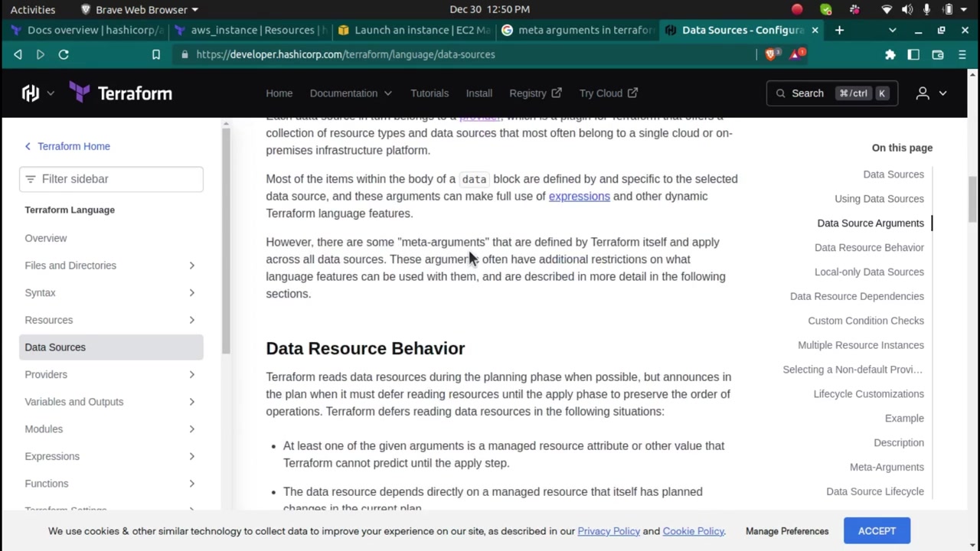Click the green tray icon in top bar
This screenshot has height=551, width=980.
point(825,9)
